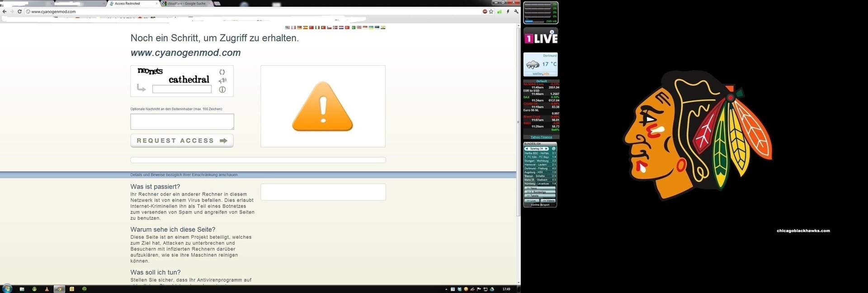Screen dimensions: 868x293
Task: Open the Action Center flag tray icon
Action: click(x=479, y=289)
